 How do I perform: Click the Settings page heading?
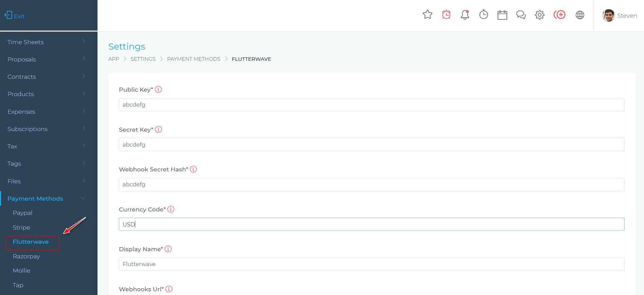coord(127,47)
